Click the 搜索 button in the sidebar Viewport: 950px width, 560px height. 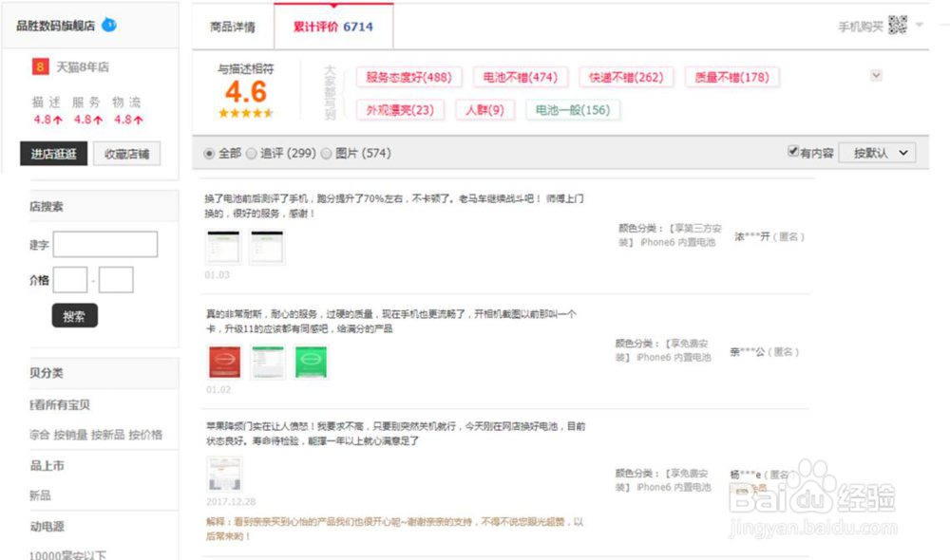[x=74, y=315]
